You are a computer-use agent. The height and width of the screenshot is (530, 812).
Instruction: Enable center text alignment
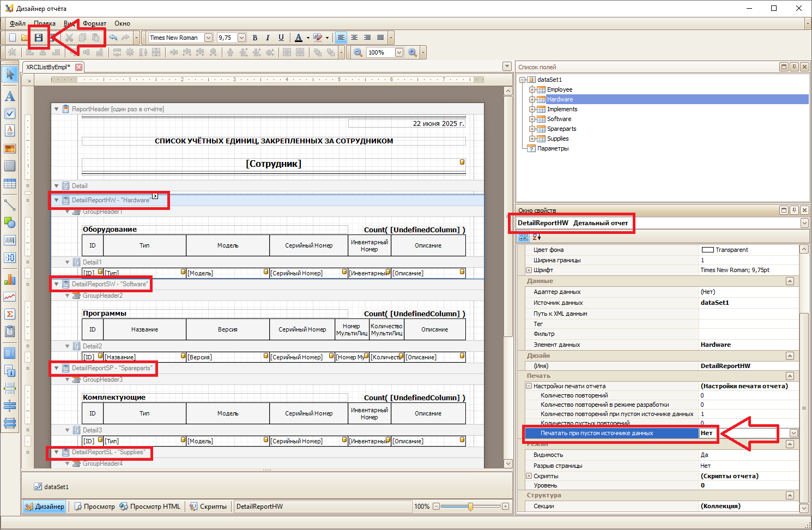(354, 38)
